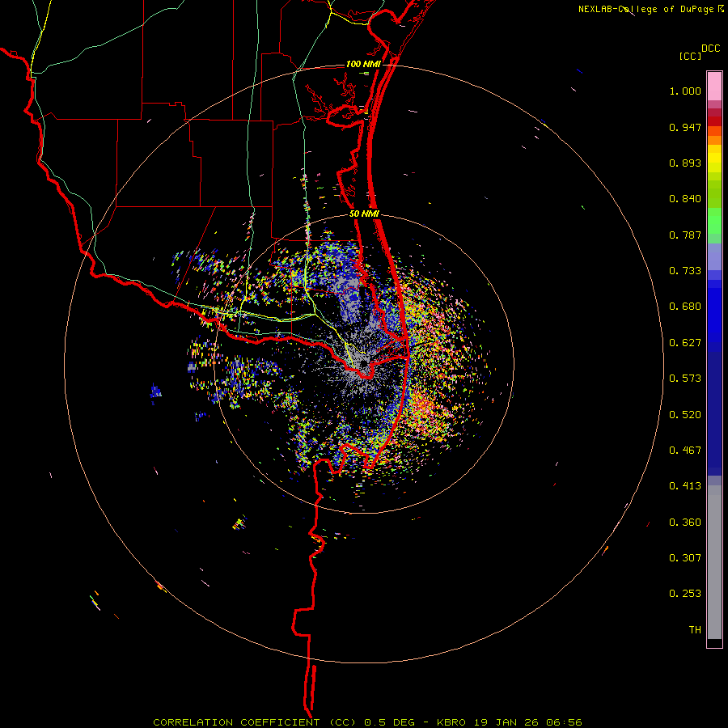Click the 0.840 scale value
This screenshot has height=728, width=728.
[685, 199]
